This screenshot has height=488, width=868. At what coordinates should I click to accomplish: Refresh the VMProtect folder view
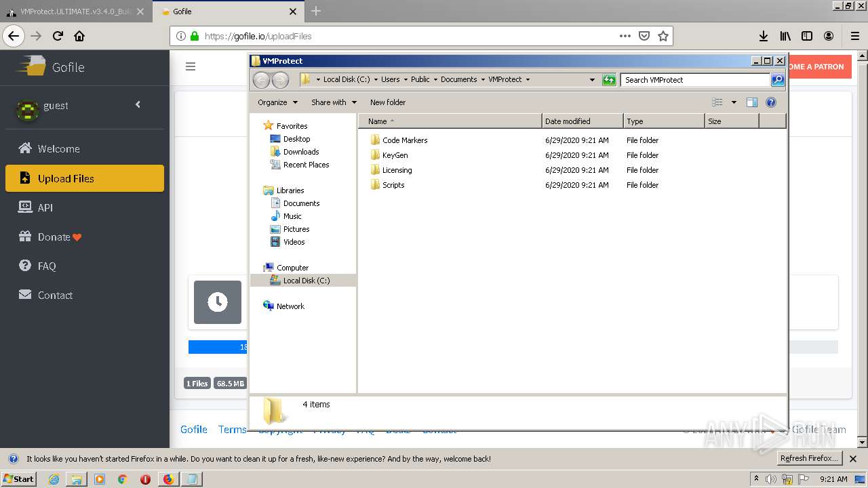609,80
